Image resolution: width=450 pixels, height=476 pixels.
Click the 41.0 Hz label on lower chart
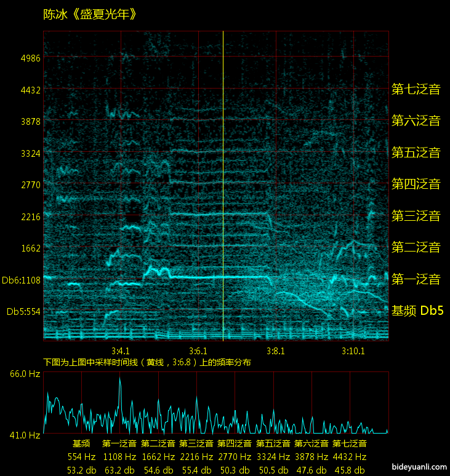tap(25, 435)
